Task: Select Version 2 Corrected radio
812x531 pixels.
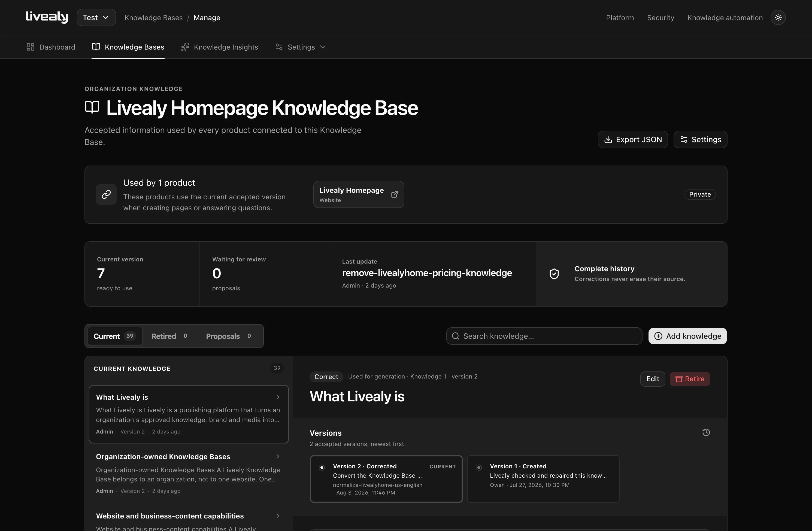Action: (x=321, y=467)
